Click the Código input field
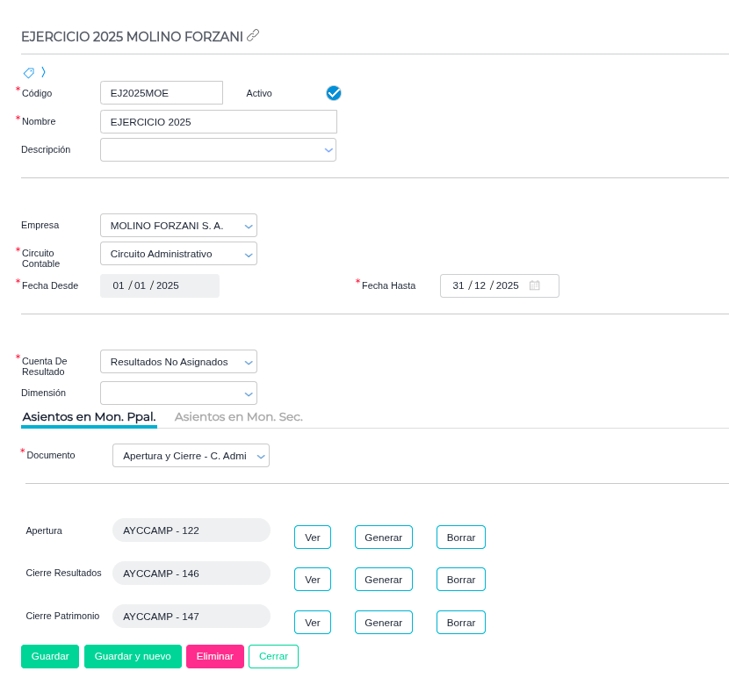The image size is (729, 700). 161,93
